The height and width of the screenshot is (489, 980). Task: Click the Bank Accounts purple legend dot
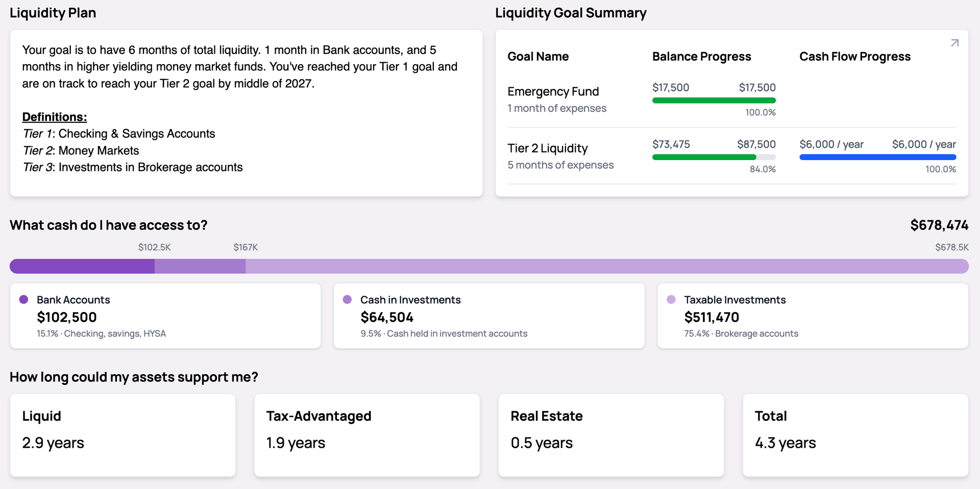(23, 300)
